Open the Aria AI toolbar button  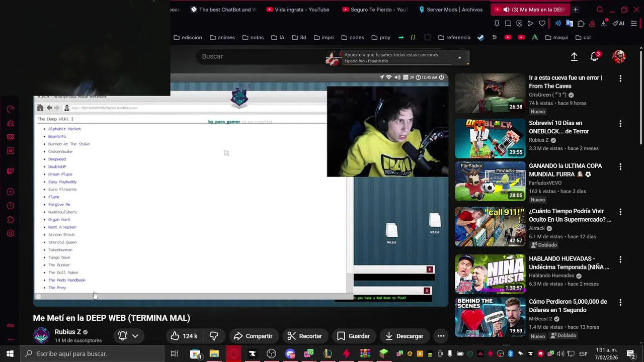tap(618, 23)
